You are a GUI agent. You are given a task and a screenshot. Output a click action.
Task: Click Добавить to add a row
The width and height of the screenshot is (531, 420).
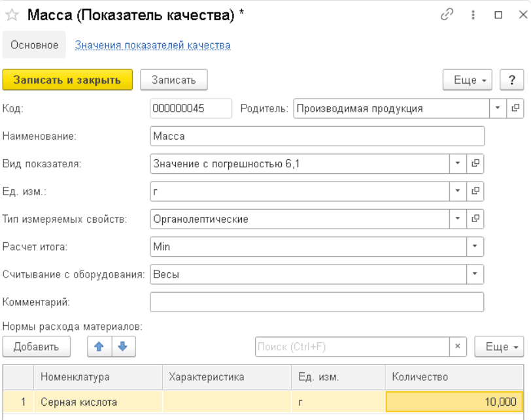coord(37,347)
